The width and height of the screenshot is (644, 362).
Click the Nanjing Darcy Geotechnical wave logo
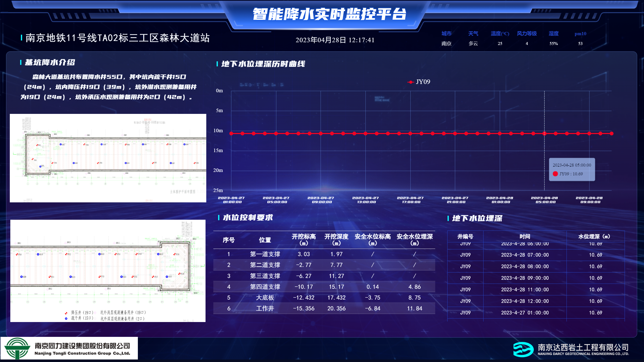pos(523,349)
